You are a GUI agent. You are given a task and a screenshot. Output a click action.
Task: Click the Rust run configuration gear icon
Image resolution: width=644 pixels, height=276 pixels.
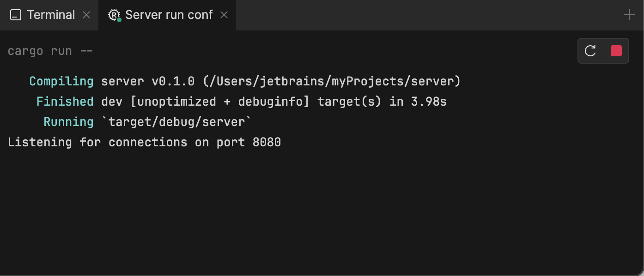[114, 15]
